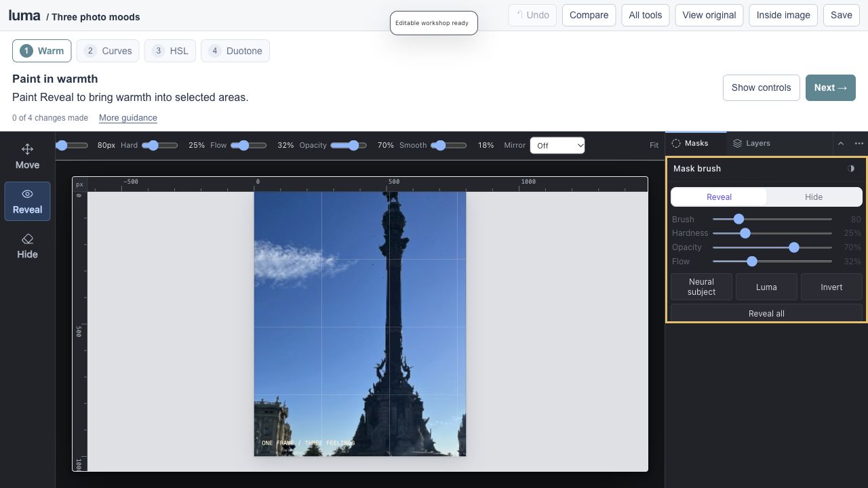Adjust the Flow slider in Mask brush panel

tap(772, 262)
